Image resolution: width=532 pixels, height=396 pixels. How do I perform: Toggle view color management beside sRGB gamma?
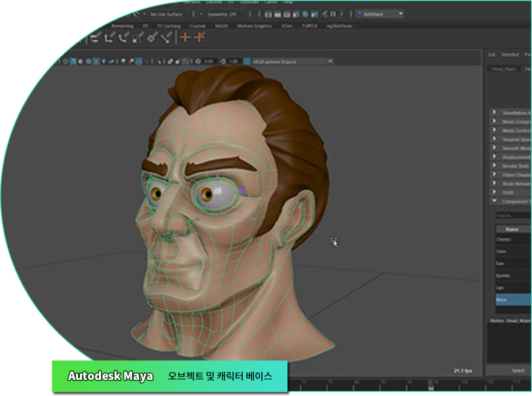click(247, 61)
